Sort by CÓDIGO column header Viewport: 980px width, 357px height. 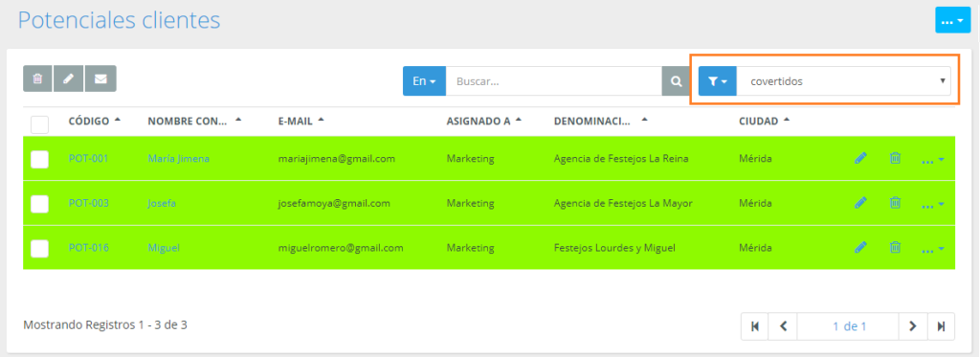point(95,121)
